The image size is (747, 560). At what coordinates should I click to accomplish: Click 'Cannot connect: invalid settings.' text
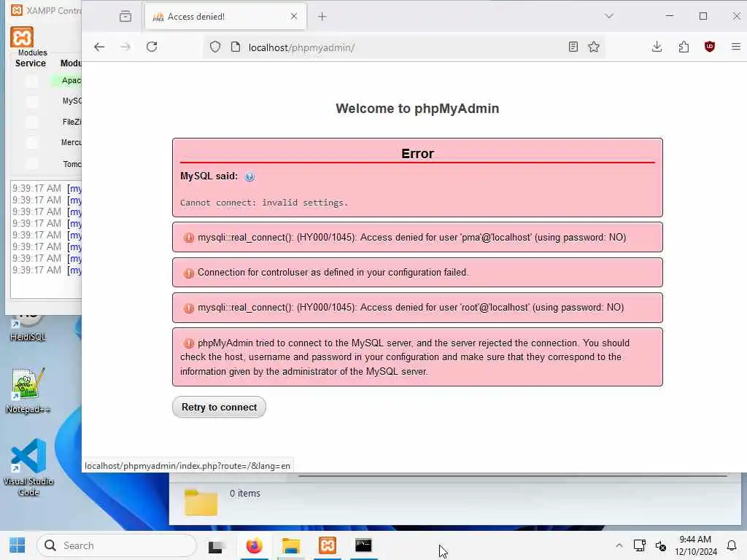tap(264, 203)
